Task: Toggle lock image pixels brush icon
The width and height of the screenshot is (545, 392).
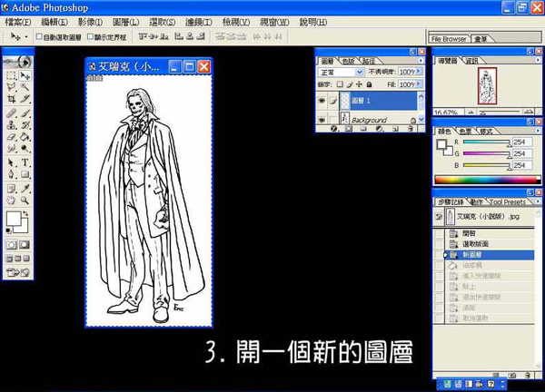Action: [350, 84]
